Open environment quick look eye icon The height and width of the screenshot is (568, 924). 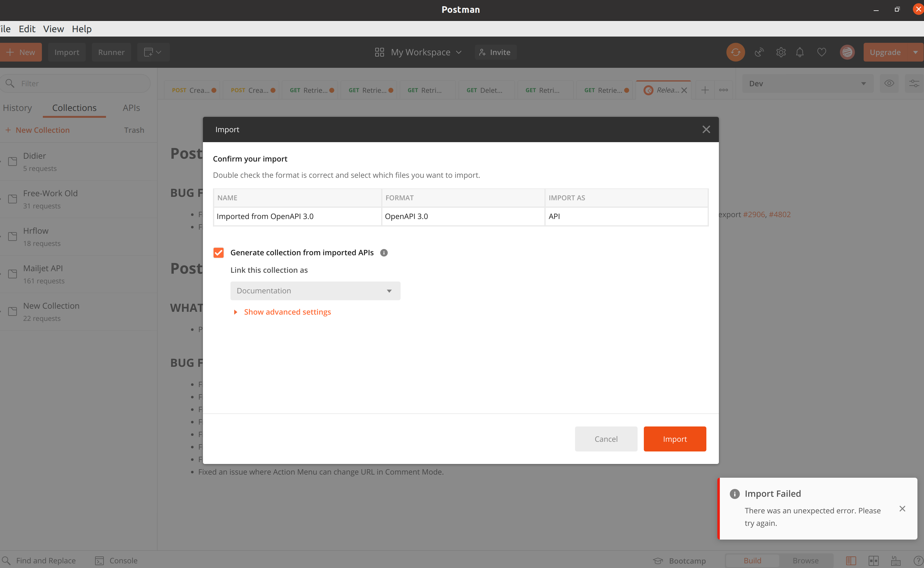889,83
